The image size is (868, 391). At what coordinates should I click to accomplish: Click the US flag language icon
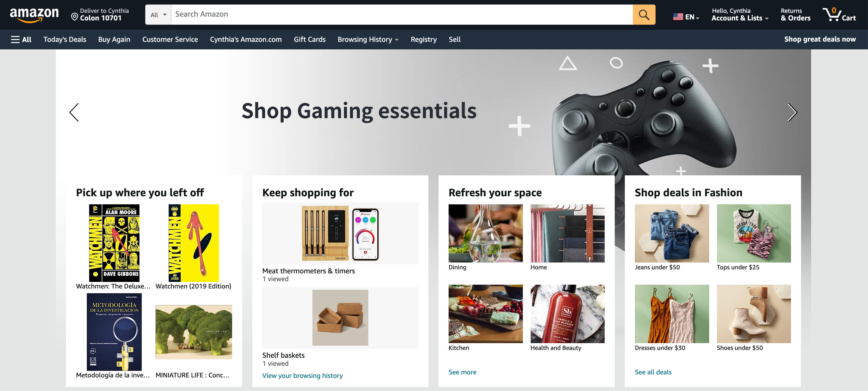[x=678, y=17]
